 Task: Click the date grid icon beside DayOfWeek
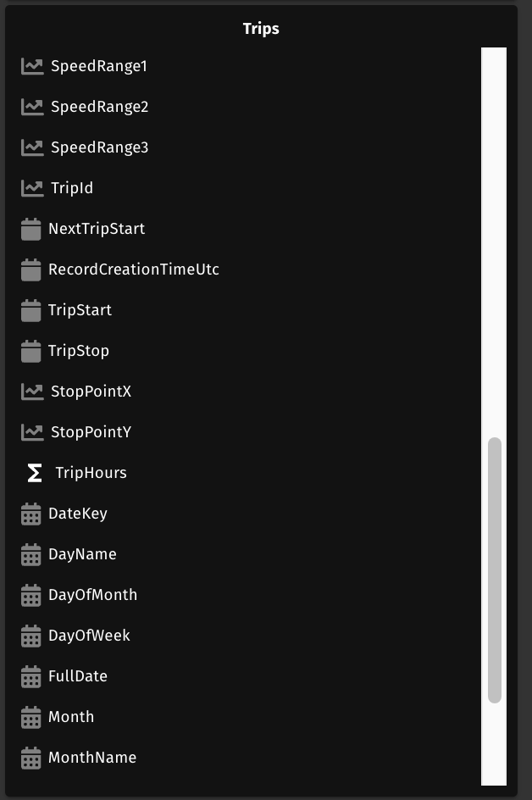pos(31,636)
